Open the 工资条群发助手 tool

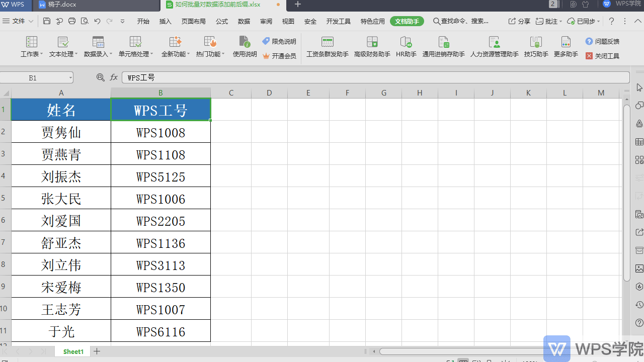point(327,47)
